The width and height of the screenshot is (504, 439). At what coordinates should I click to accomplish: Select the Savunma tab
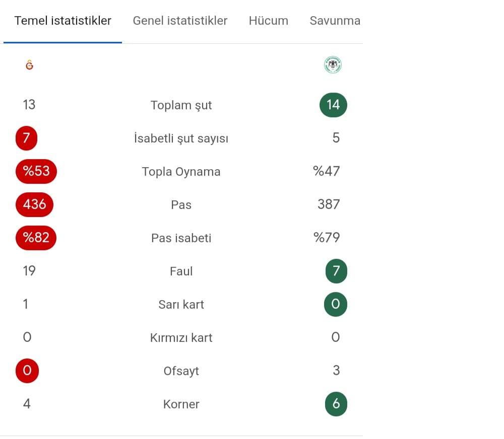(335, 21)
